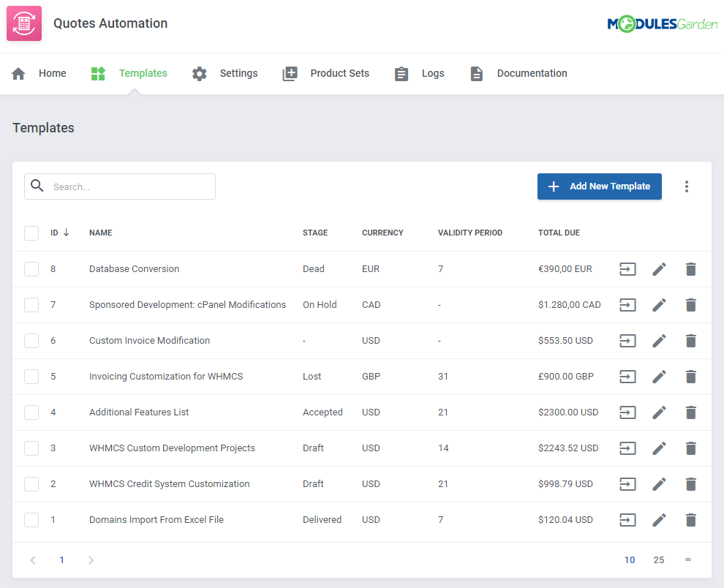The height and width of the screenshot is (588, 724).
Task: Delete Custom Invoice Modification template
Action: (x=691, y=341)
